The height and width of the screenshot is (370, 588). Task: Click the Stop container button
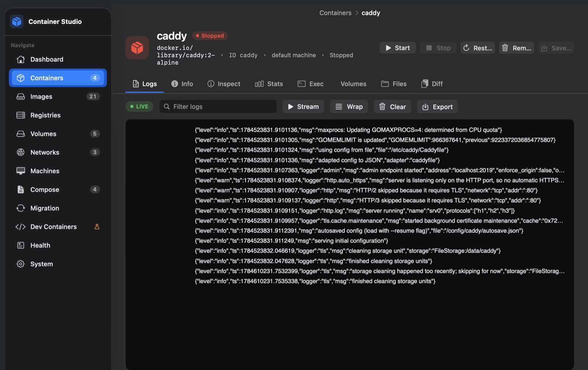438,48
